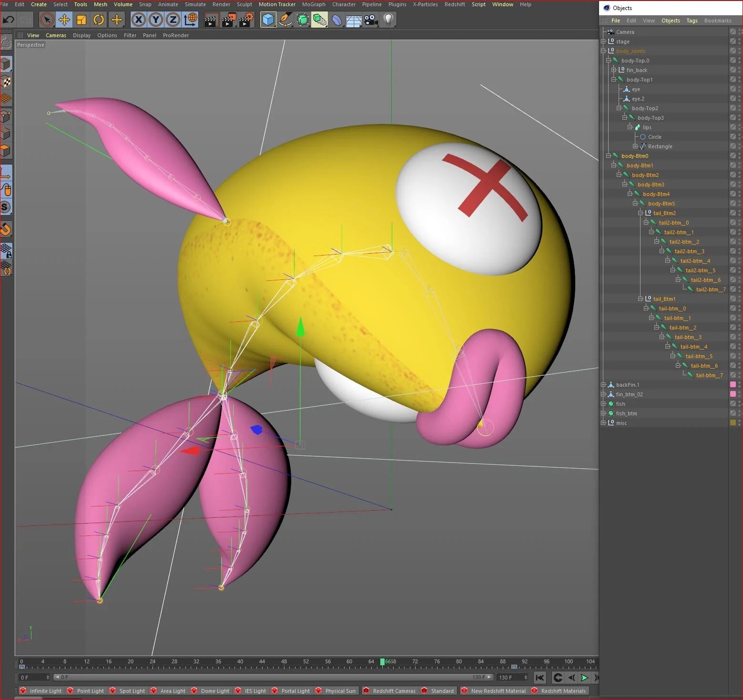The width and height of the screenshot is (743, 700).
Task: Add an Infinite Light
Action: [41, 690]
